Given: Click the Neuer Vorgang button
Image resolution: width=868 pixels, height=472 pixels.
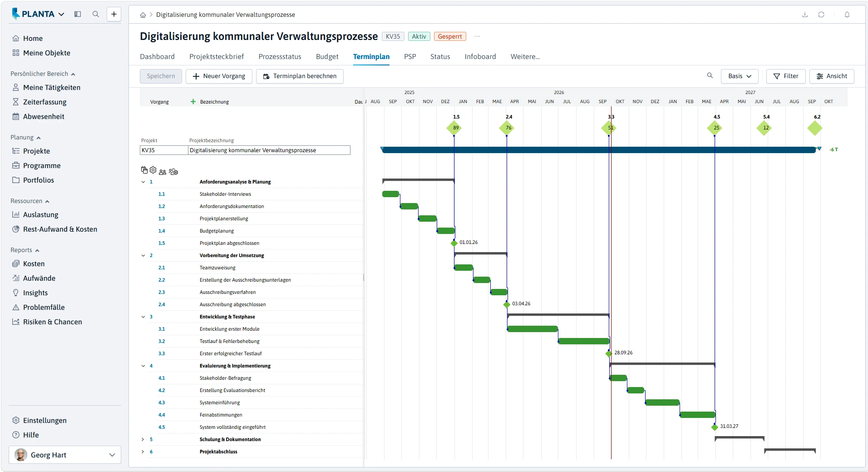Looking at the screenshot, I should (219, 76).
